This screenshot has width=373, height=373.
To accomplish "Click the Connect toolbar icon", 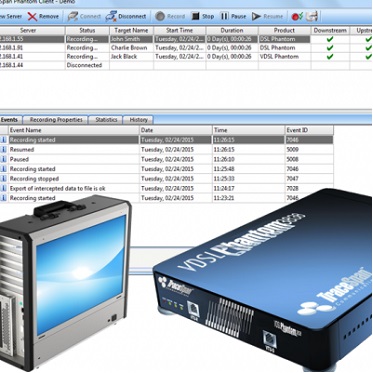I will 73,16.
